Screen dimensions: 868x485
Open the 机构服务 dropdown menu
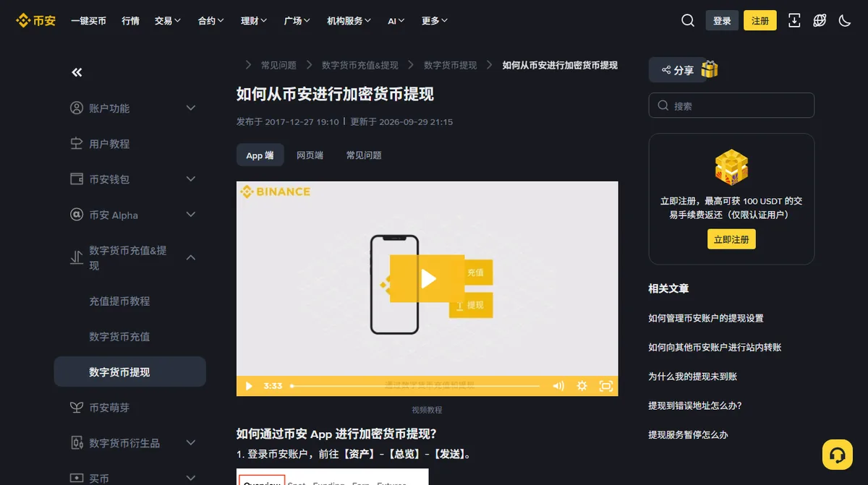[x=349, y=21]
